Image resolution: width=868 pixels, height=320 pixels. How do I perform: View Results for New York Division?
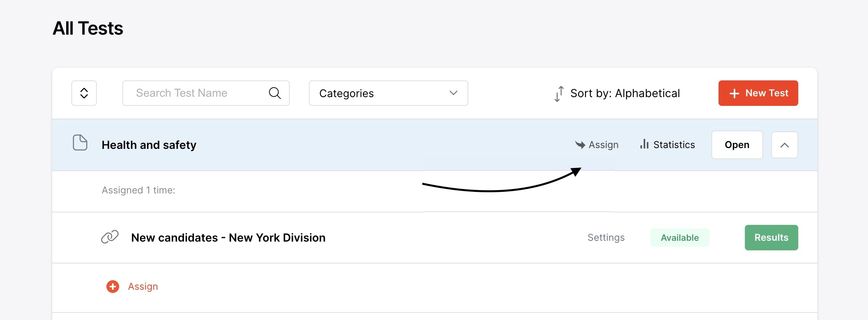click(771, 238)
